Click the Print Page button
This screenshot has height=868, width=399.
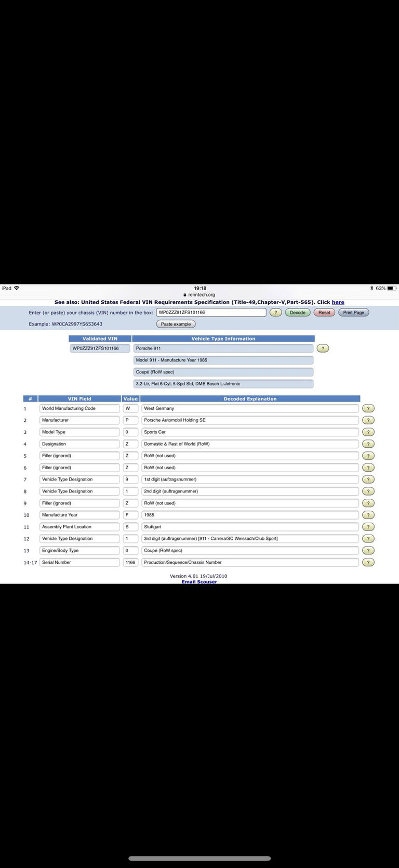point(353,313)
